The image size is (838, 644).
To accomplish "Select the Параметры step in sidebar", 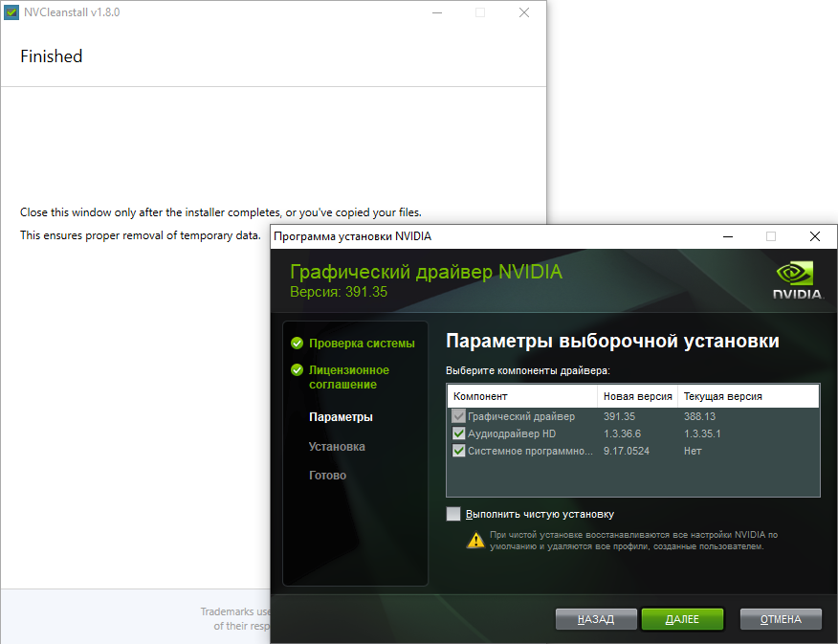I will pyautogui.click(x=341, y=417).
